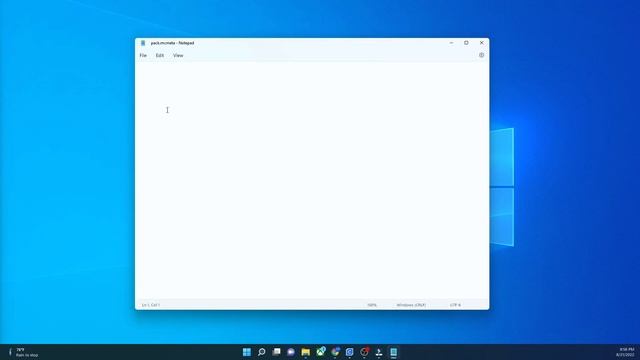This screenshot has height=360, width=640.
Task: Open Google Chrome from the taskbar
Action: pos(335,352)
